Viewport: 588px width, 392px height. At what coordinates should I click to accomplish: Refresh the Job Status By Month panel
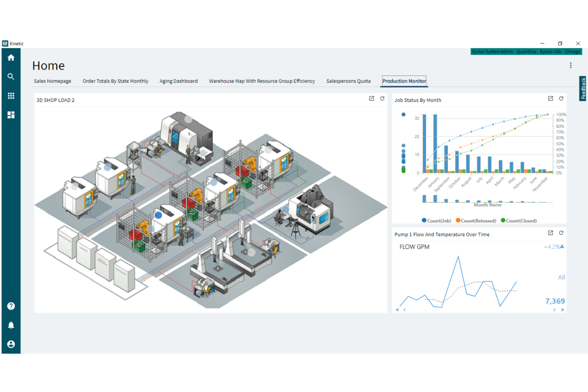coord(561,98)
